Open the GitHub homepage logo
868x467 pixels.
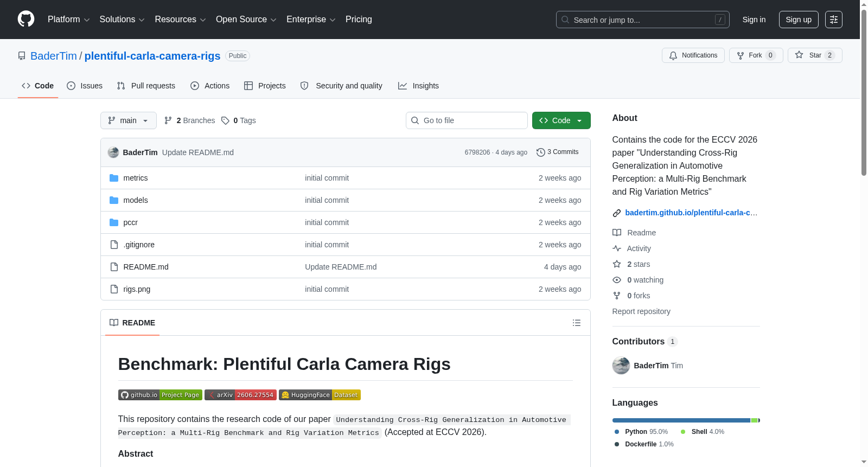click(26, 19)
